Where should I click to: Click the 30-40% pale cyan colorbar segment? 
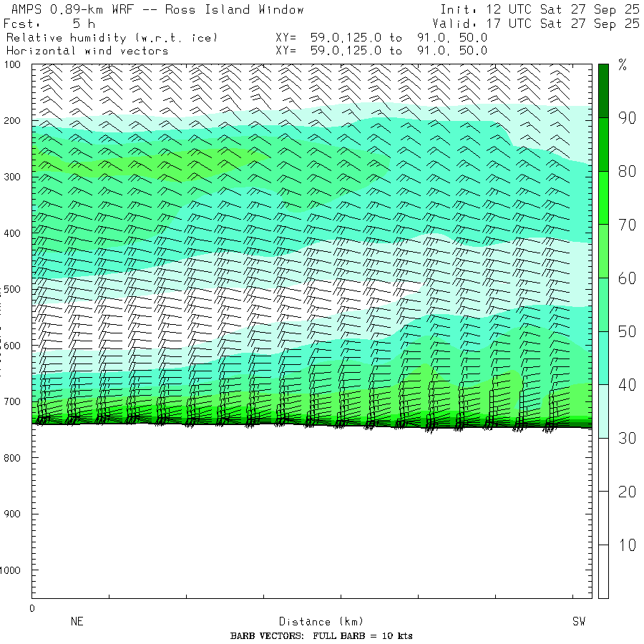pyautogui.click(x=603, y=411)
